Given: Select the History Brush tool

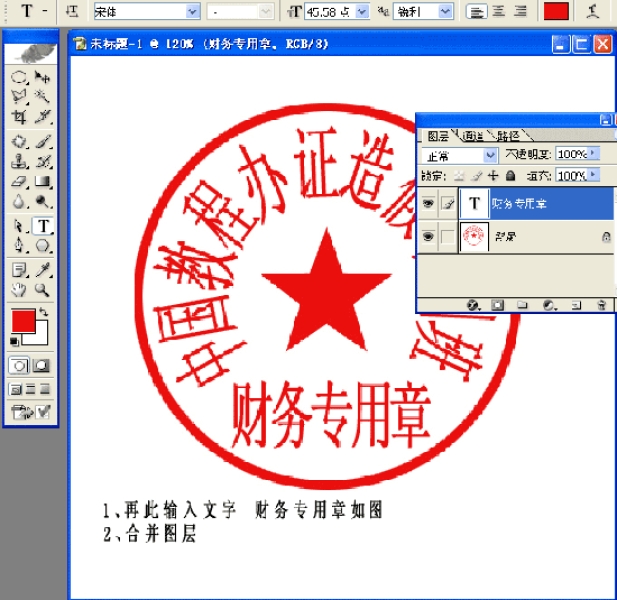Looking at the screenshot, I should [42, 161].
